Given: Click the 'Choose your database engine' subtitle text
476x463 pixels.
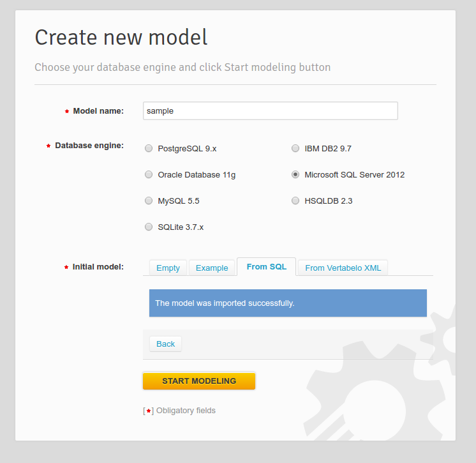Looking at the screenshot, I should 182,67.
